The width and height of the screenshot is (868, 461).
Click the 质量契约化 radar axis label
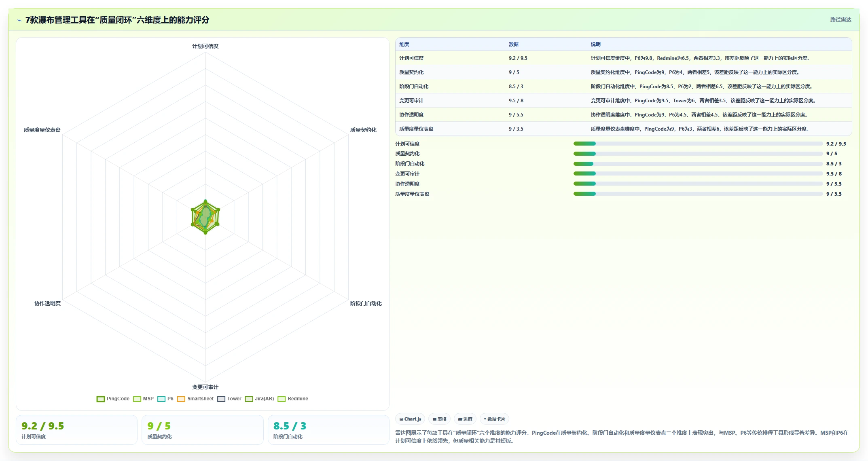point(363,130)
